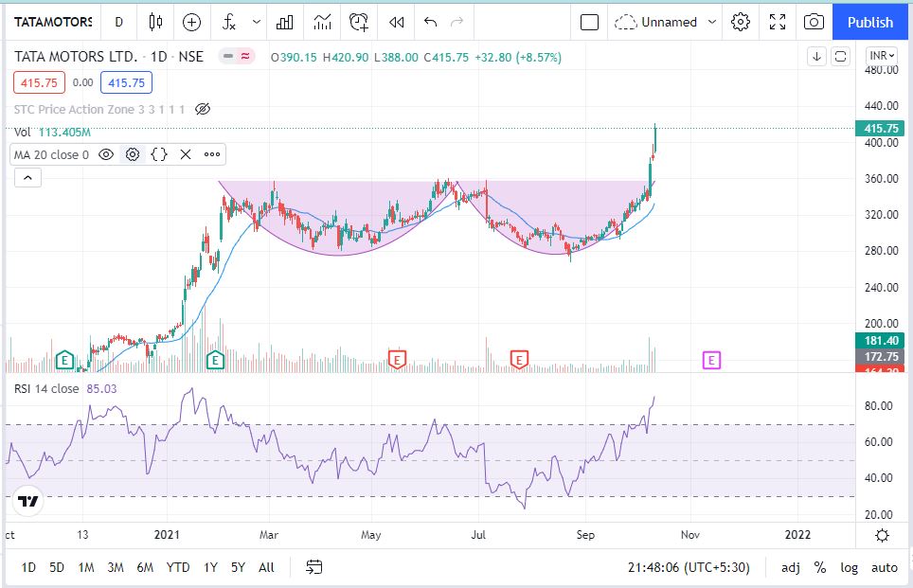Select the 5D time range
The width and height of the screenshot is (913, 588).
[x=57, y=567]
